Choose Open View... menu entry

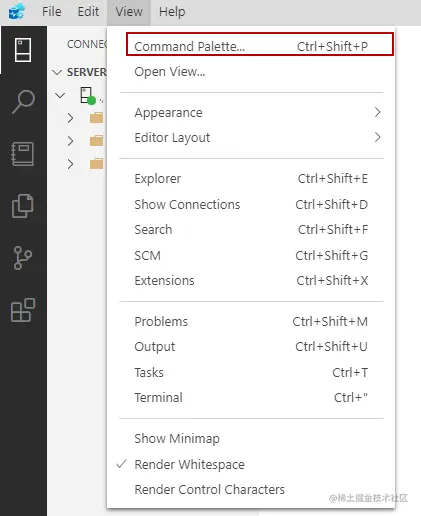251,72
